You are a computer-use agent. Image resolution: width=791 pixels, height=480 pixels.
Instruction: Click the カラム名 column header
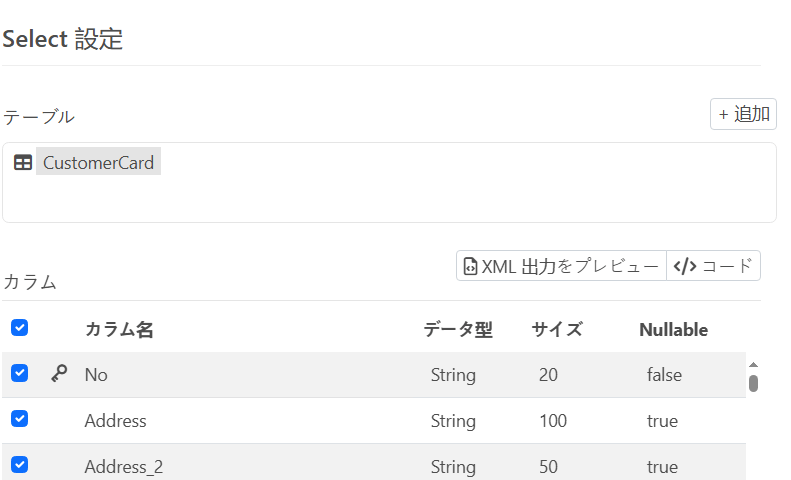tap(119, 329)
